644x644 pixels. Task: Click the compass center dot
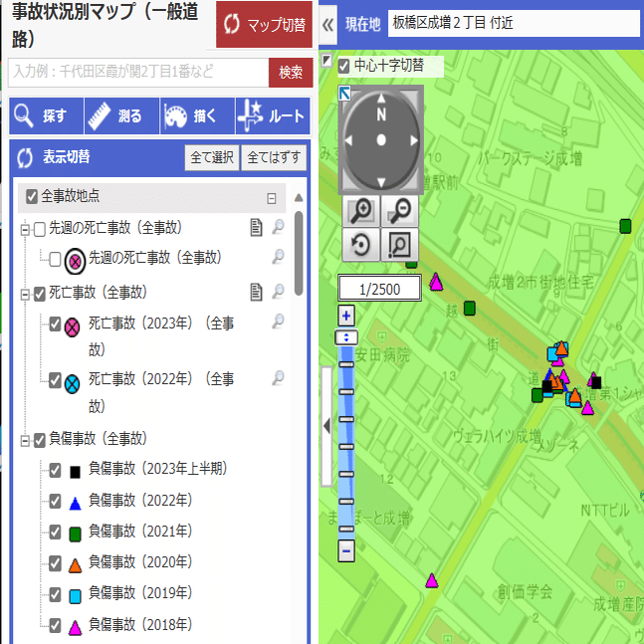(x=381, y=140)
